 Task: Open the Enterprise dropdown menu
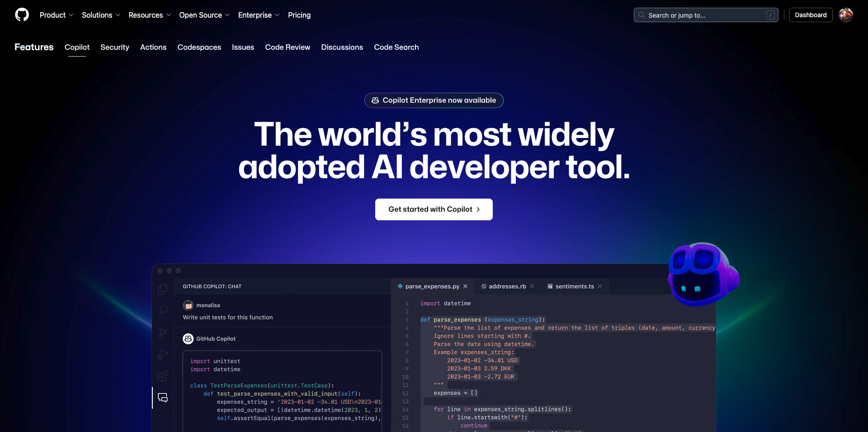point(259,15)
